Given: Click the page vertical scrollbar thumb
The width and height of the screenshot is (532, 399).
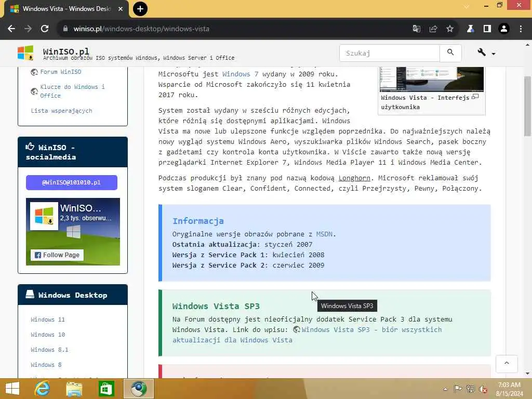Looking at the screenshot, I should coord(527,106).
